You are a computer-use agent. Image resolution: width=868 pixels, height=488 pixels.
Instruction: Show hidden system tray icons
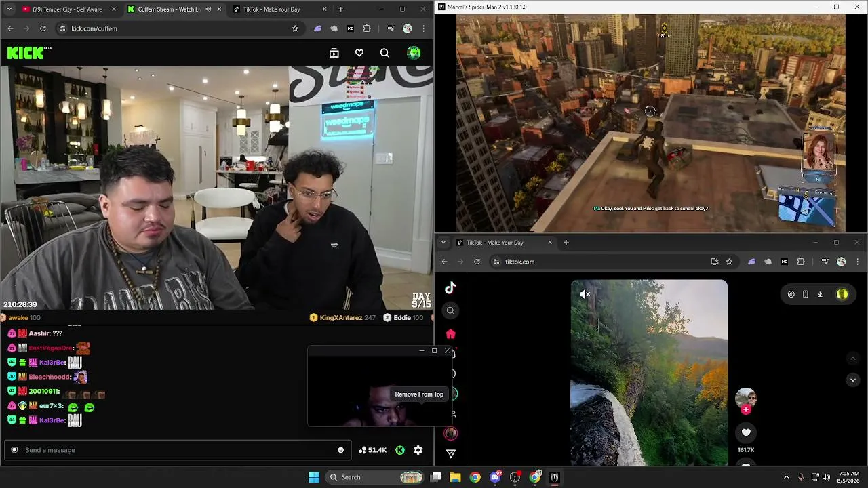click(x=787, y=477)
